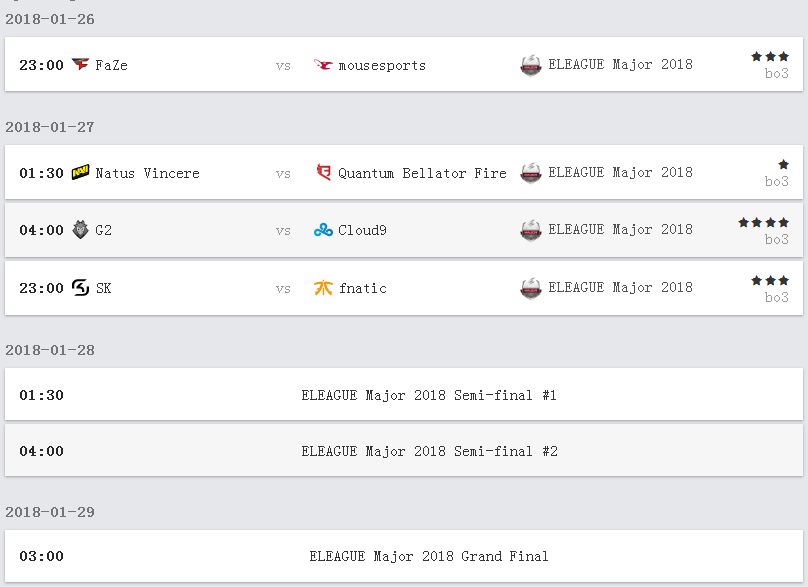Click the FaZe team logo
Image resolution: width=808 pixels, height=587 pixels.
[x=80, y=64]
